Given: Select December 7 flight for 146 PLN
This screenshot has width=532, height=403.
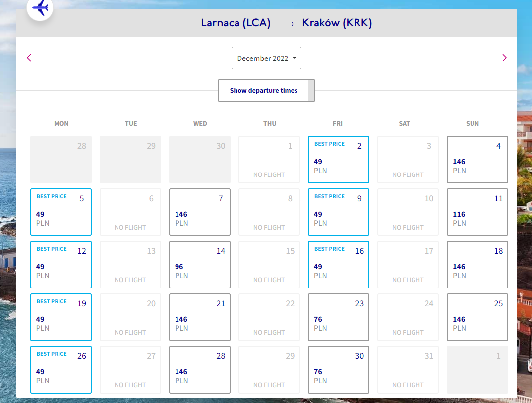Looking at the screenshot, I should 199,212.
